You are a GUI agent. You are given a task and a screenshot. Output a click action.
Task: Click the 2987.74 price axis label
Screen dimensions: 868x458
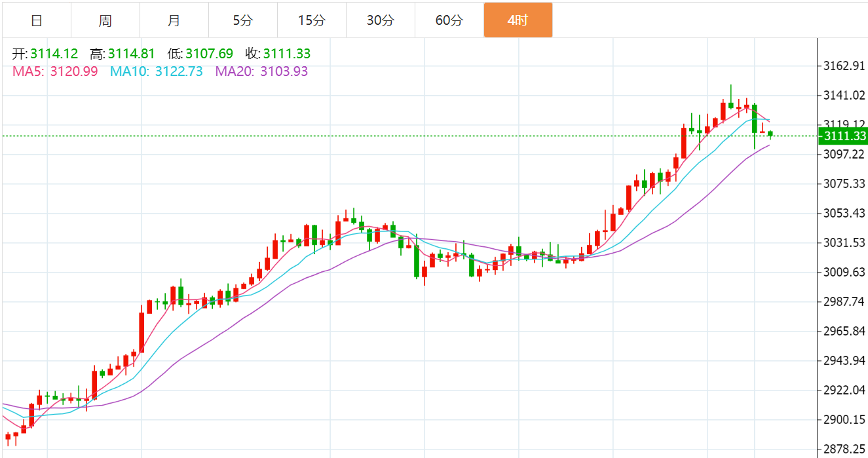click(844, 301)
